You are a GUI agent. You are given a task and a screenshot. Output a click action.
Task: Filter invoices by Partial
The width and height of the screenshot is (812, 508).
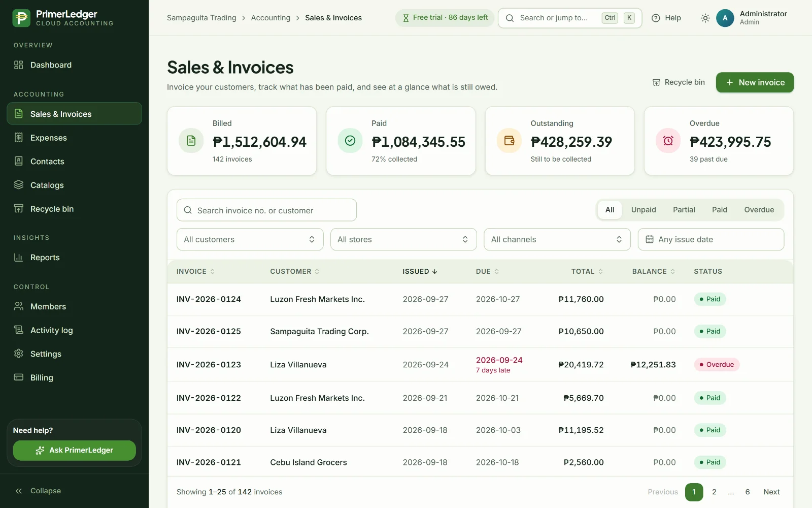click(x=684, y=210)
